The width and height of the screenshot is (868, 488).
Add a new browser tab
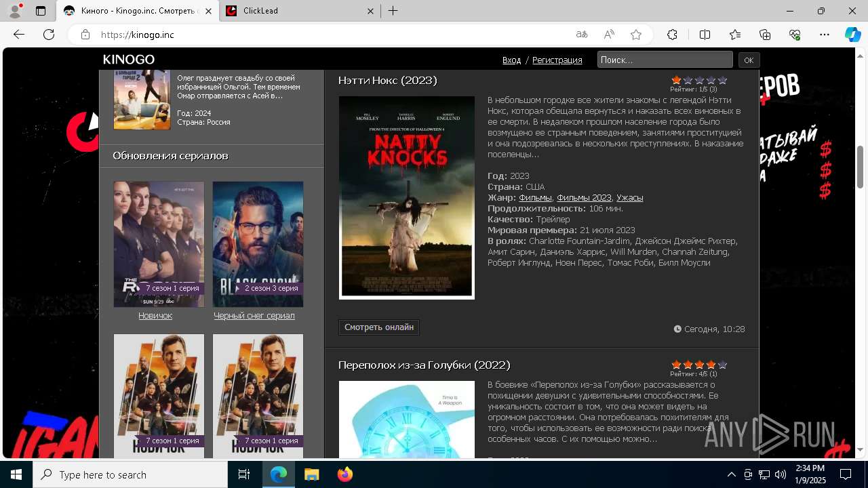coord(393,11)
